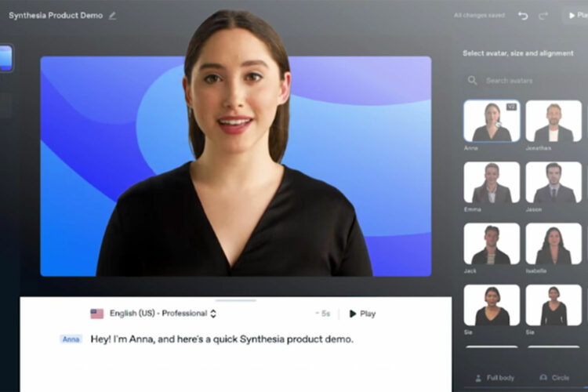The image size is (588, 392).
Task: Select the Jason avatar thumbnail
Action: 554,183
